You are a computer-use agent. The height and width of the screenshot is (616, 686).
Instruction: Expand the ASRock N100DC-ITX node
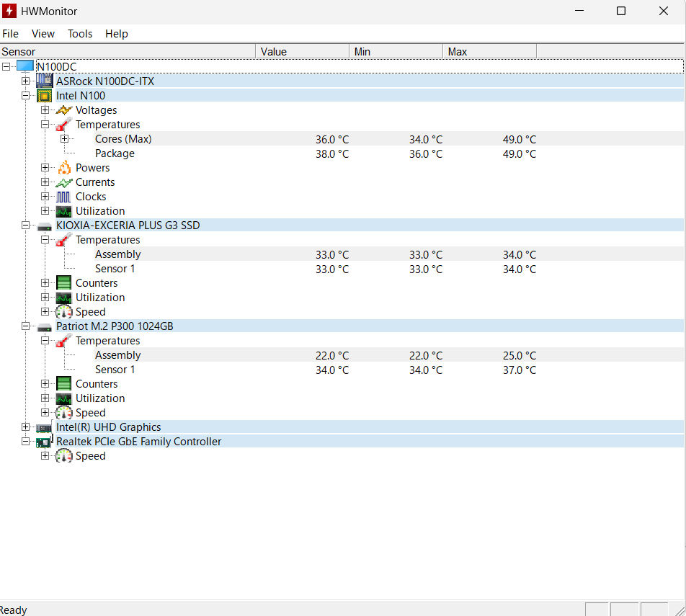click(26, 81)
